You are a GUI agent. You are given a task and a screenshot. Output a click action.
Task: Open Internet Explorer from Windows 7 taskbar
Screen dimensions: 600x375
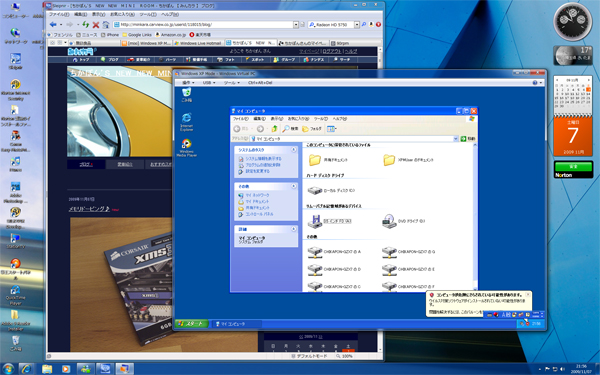click(26, 368)
